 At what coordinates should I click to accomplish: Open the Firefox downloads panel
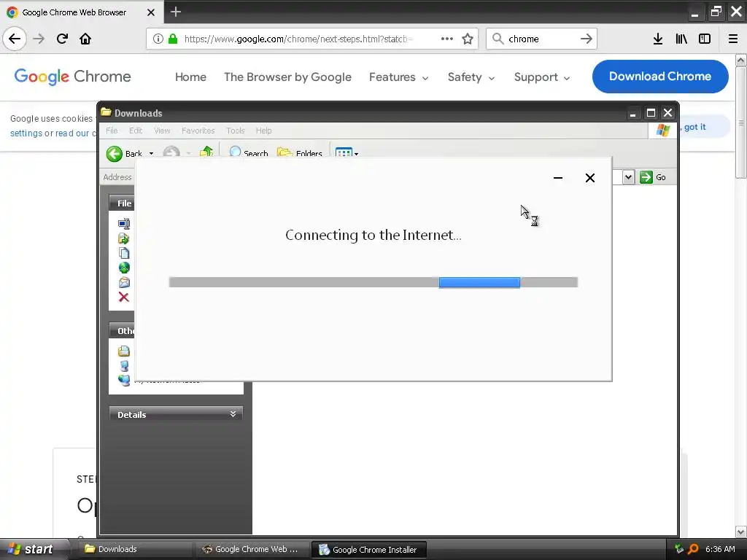pyautogui.click(x=658, y=39)
